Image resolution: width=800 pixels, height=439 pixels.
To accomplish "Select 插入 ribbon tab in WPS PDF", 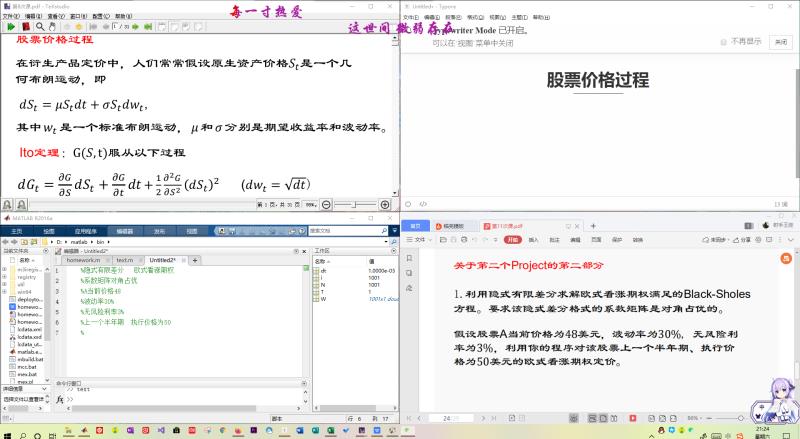I will click(533, 239).
